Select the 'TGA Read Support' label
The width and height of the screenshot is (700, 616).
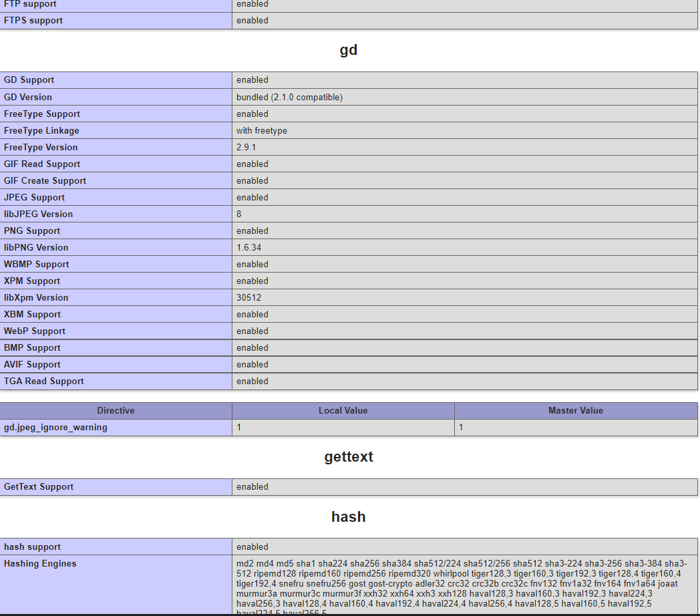pyautogui.click(x=44, y=381)
